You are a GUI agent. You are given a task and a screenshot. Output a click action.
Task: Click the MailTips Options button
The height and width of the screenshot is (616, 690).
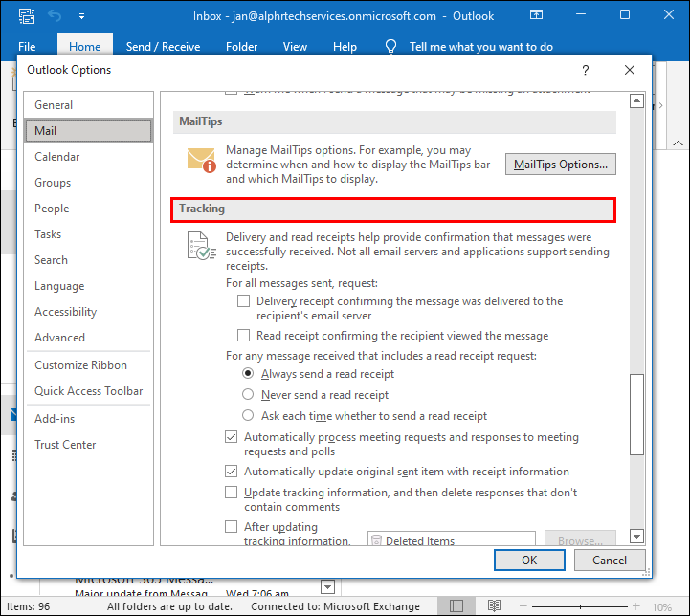[561, 164]
